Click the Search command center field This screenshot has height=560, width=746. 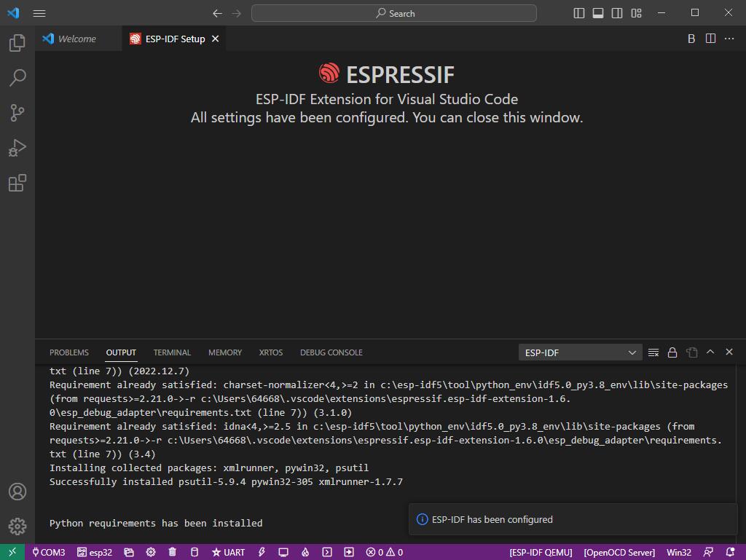pos(394,13)
